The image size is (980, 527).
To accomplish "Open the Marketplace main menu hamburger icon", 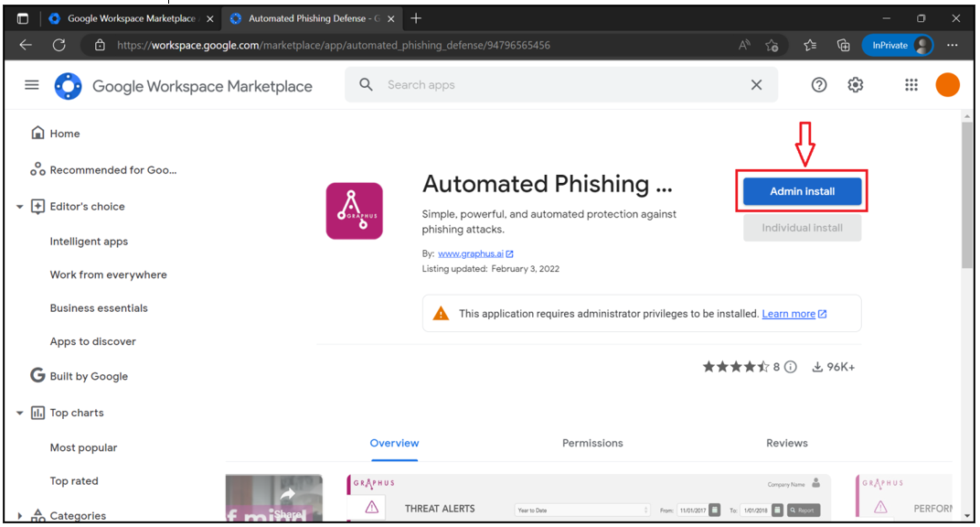I will click(x=31, y=85).
